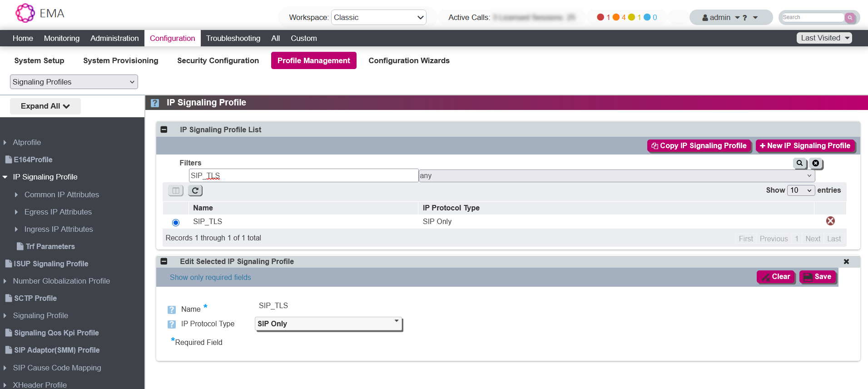Open the Signaling Profiles dropdown
This screenshot has width=868, height=389.
pyautogui.click(x=74, y=82)
